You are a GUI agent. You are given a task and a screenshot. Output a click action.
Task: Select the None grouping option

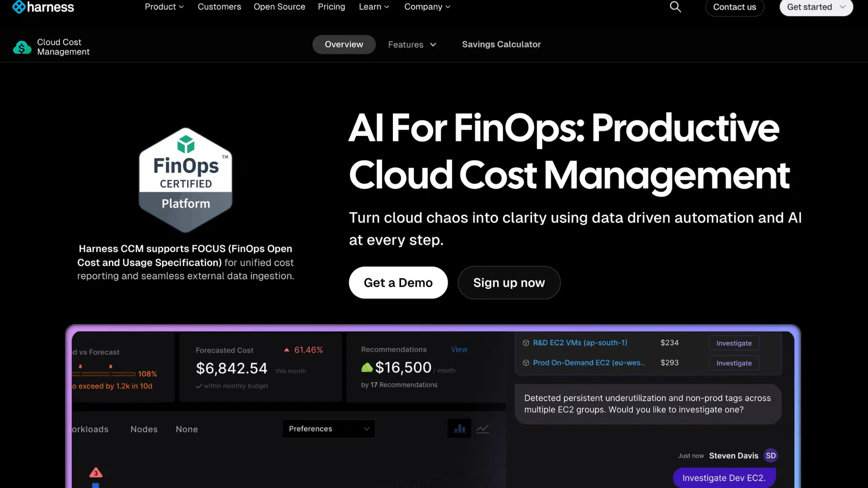click(187, 429)
